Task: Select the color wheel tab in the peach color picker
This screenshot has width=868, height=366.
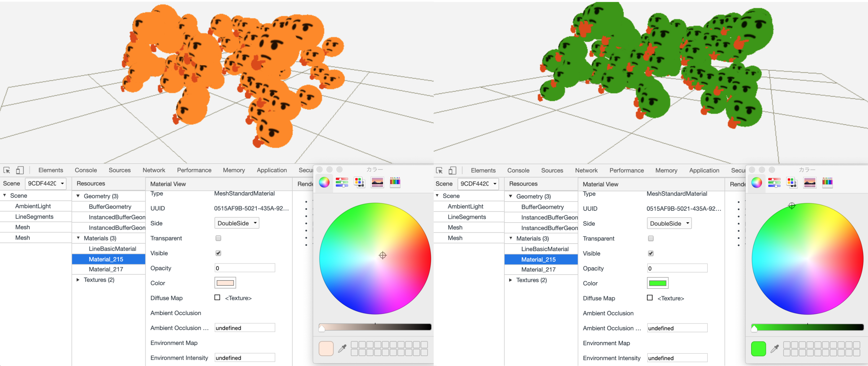Action: (324, 182)
